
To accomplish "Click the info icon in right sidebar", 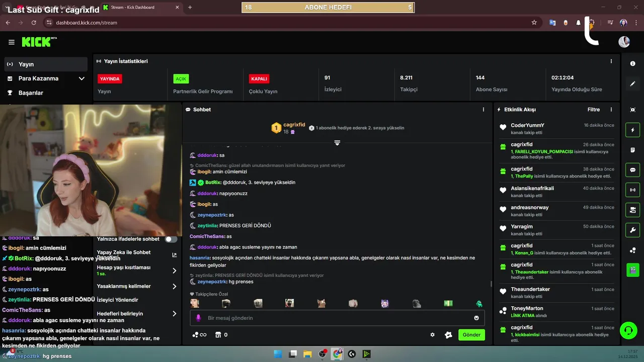I will [632, 64].
